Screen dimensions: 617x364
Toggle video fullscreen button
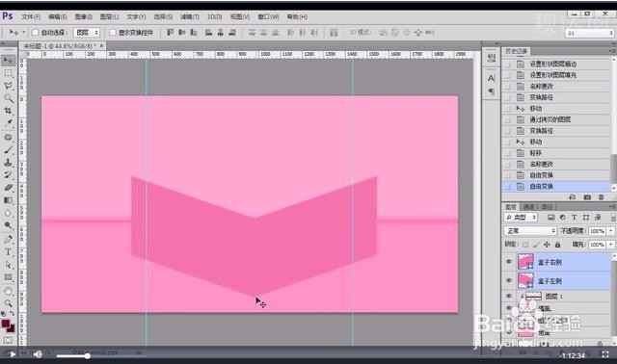pos(605,354)
